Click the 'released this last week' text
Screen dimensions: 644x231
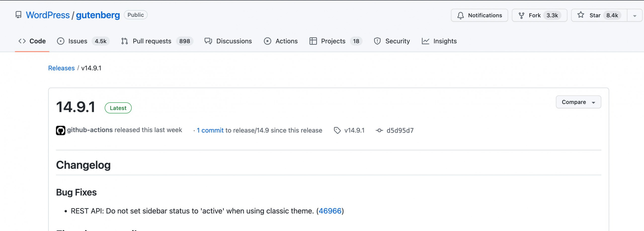point(148,130)
